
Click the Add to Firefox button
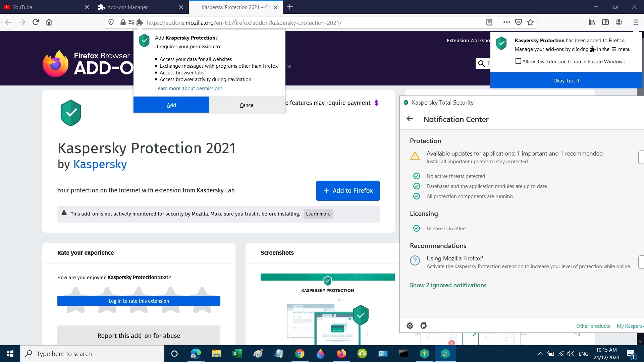348,191
